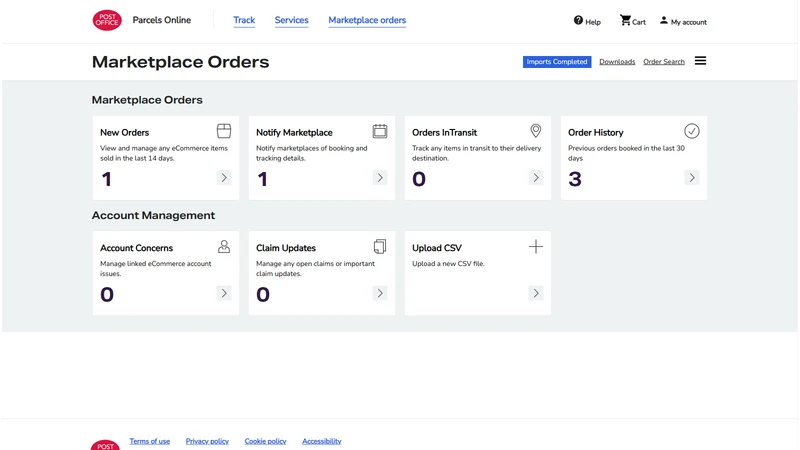This screenshot has width=800, height=450.
Task: Open the Downloads link
Action: 617,62
